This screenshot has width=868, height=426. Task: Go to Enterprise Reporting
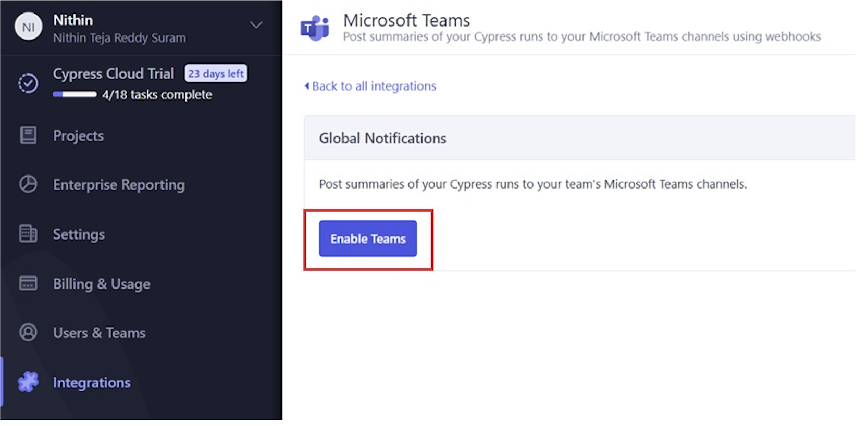pos(119,185)
